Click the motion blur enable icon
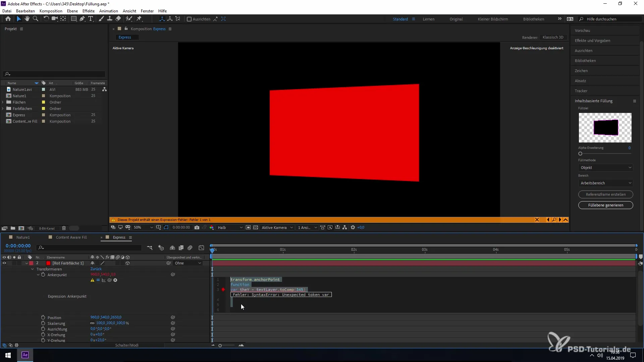Image resolution: width=644 pixels, height=362 pixels. coord(190,248)
